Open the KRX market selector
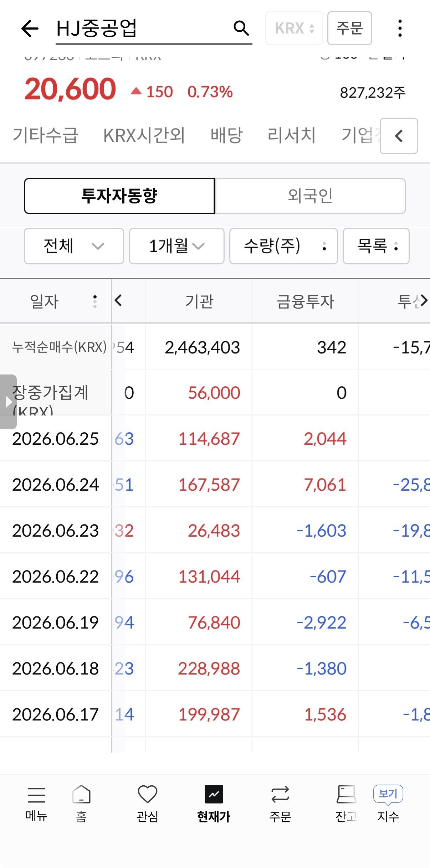Viewport: 430px width, 868px height. 294,28
